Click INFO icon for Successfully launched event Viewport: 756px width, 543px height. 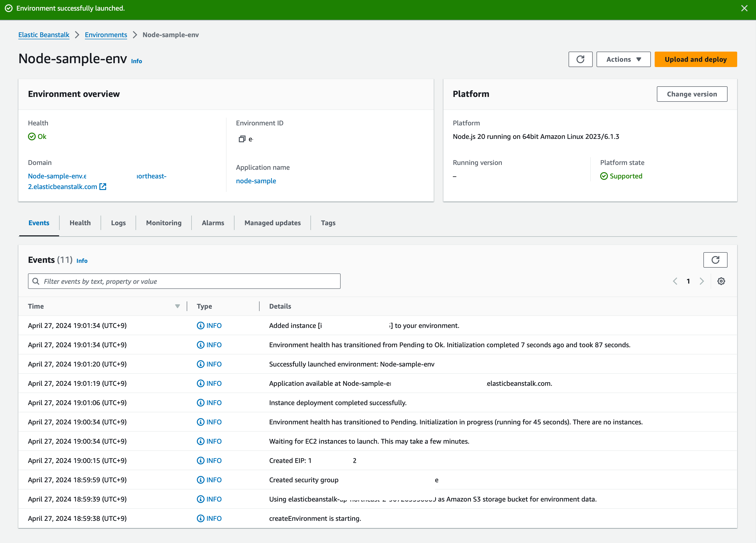pyautogui.click(x=201, y=364)
